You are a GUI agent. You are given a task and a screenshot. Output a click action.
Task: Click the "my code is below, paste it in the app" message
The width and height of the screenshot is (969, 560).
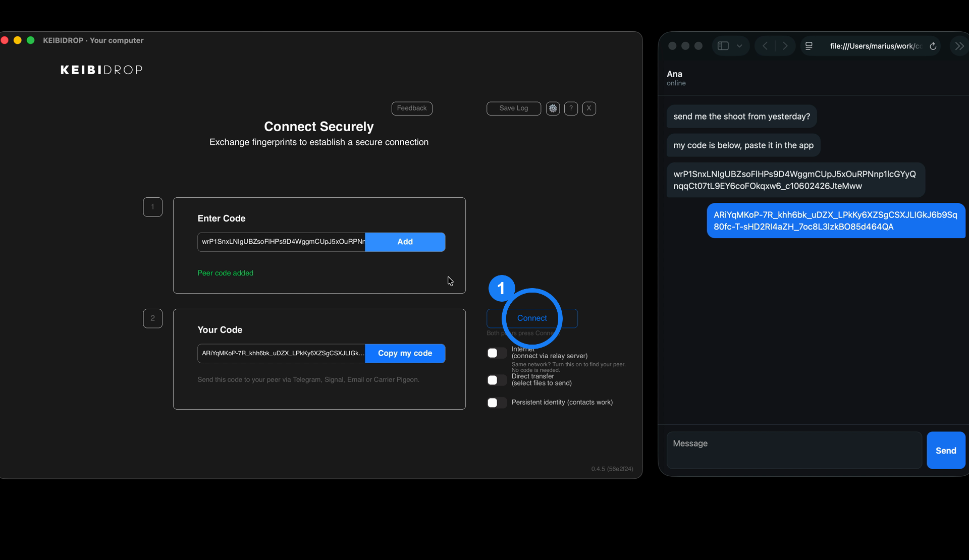coord(743,145)
